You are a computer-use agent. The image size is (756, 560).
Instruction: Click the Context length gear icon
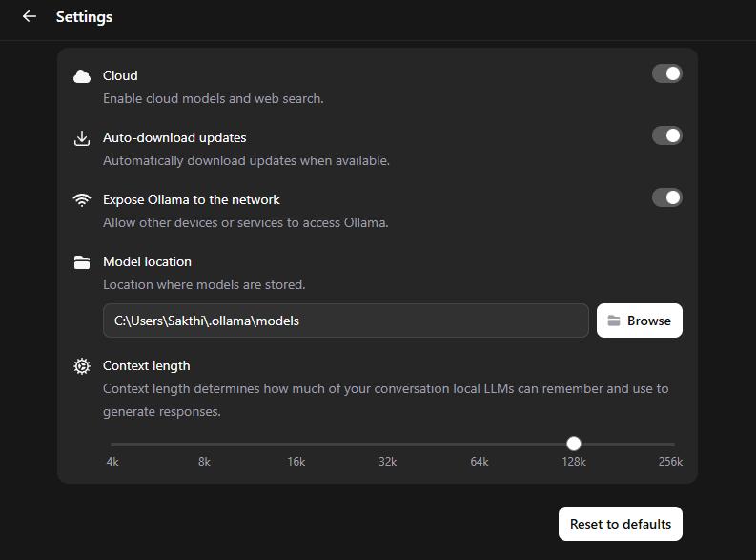tap(82, 366)
